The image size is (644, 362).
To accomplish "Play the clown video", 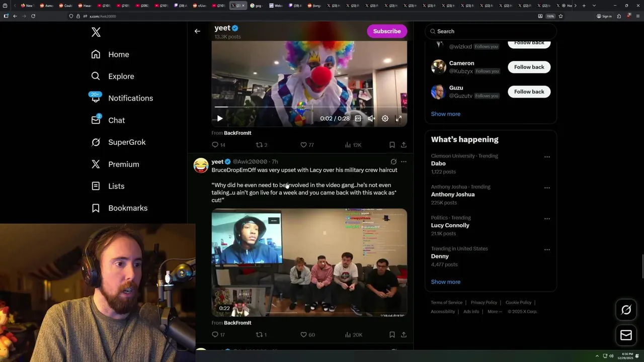I will [x=219, y=119].
